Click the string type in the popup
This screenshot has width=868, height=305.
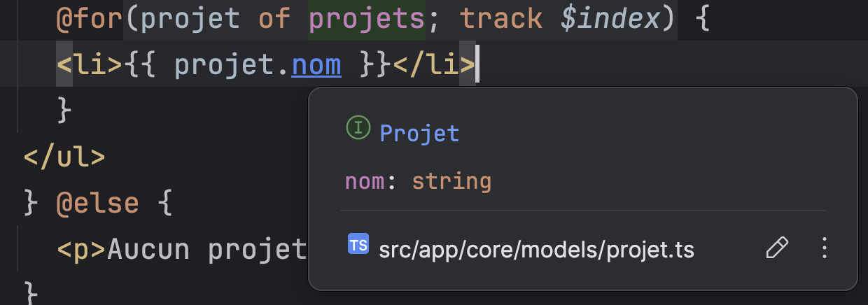pyautogui.click(x=451, y=182)
